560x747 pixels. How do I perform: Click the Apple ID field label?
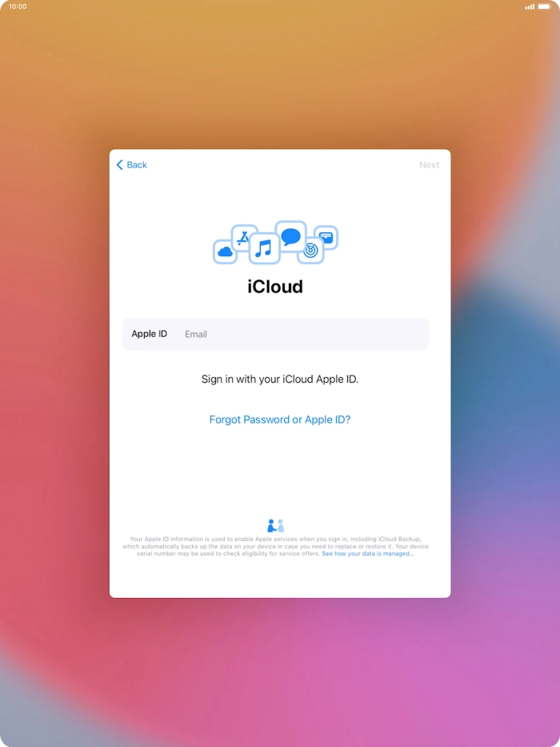tap(150, 334)
